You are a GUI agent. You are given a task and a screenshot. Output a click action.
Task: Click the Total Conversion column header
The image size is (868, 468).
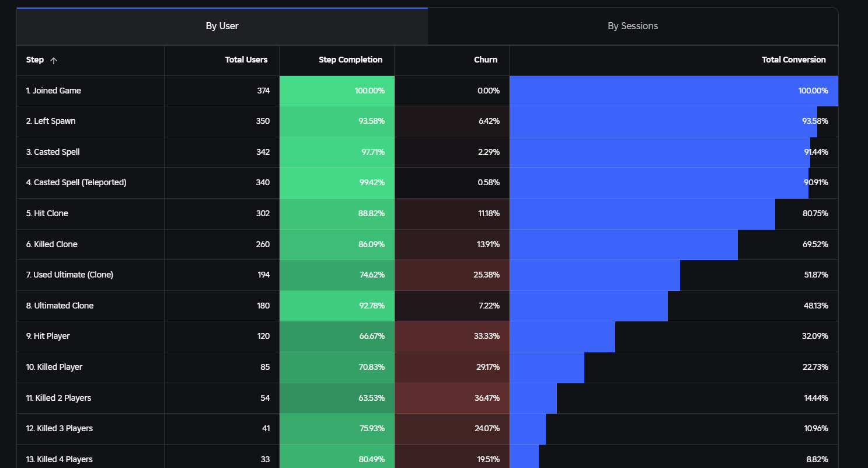pyautogui.click(x=794, y=60)
